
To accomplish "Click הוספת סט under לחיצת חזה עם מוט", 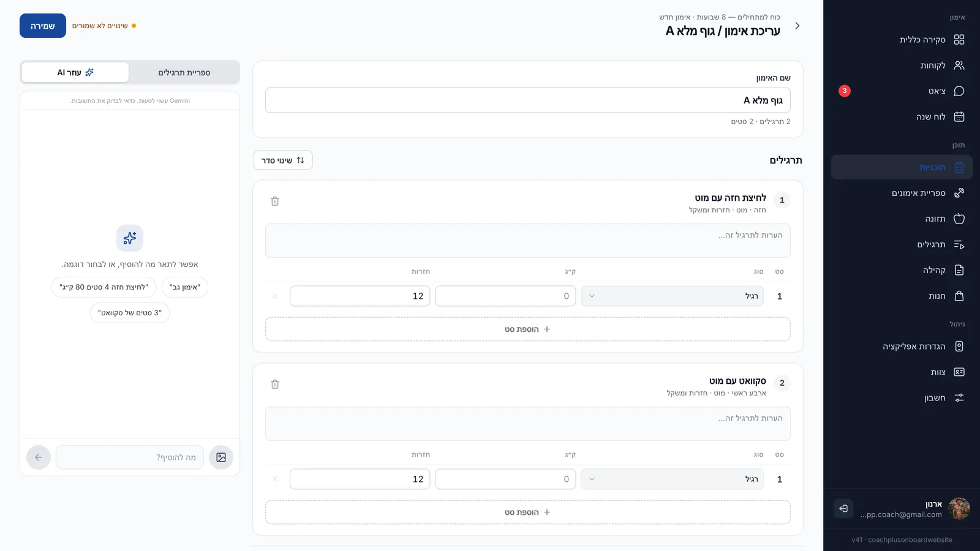I will 528,329.
